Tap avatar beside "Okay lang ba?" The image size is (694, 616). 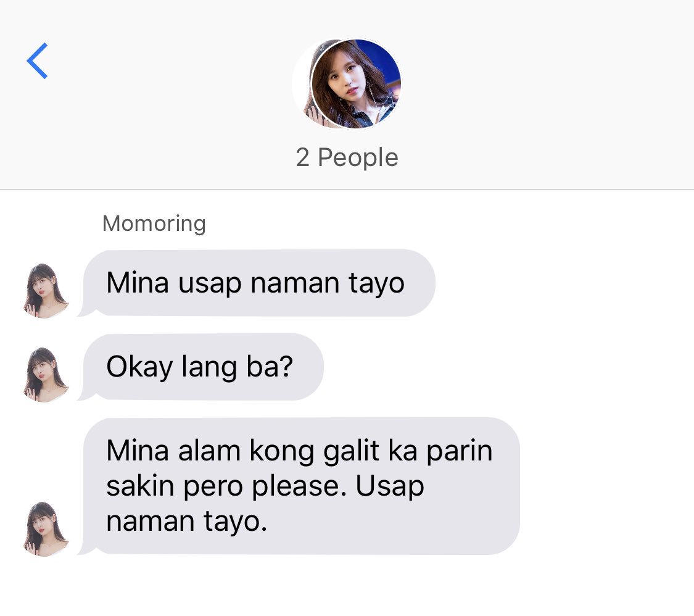(46, 375)
